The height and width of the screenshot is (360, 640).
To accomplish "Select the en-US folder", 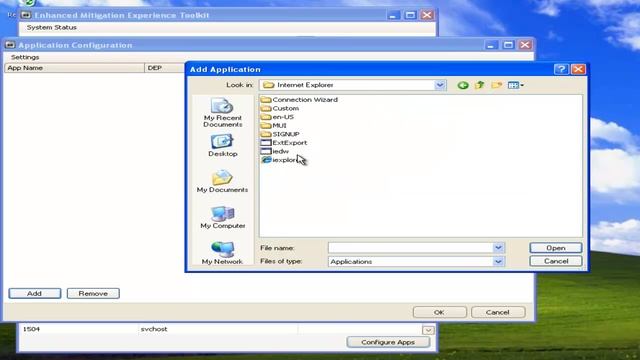I will [278, 117].
